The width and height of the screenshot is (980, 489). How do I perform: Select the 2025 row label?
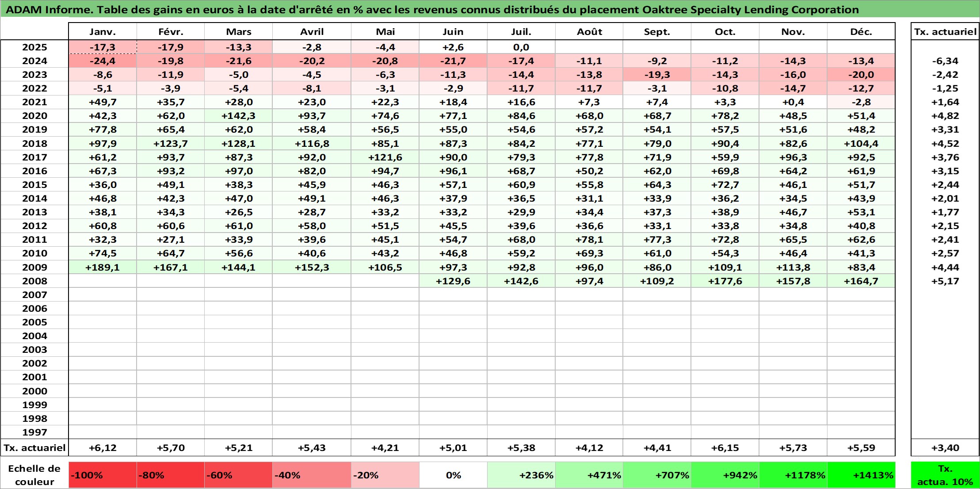point(34,47)
